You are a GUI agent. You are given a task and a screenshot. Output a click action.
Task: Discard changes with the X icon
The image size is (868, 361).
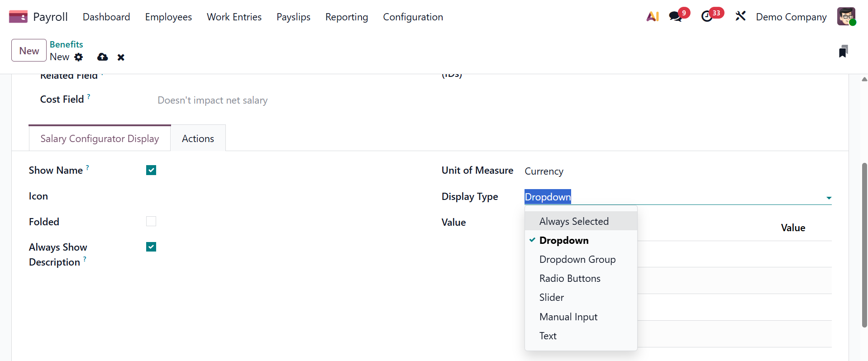point(121,57)
